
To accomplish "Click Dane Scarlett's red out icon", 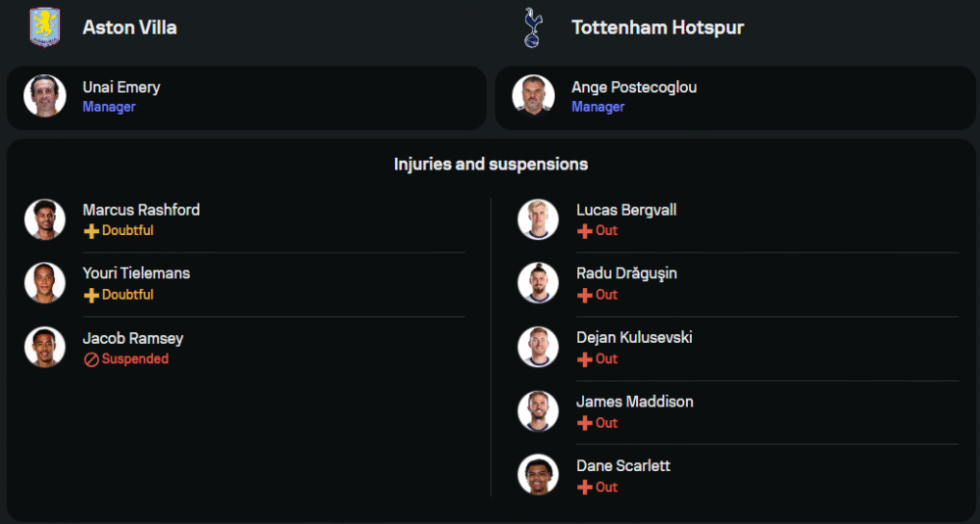I will pos(585,487).
